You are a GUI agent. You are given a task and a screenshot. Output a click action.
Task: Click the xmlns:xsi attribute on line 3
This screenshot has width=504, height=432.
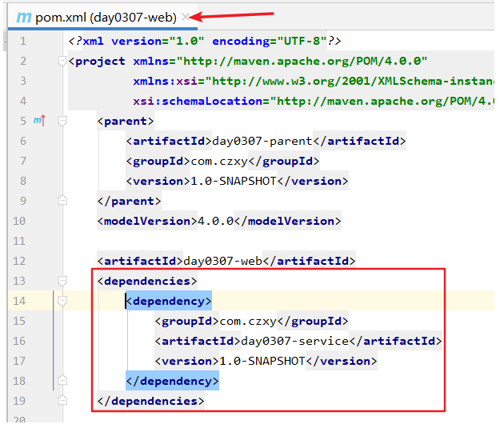tap(166, 82)
